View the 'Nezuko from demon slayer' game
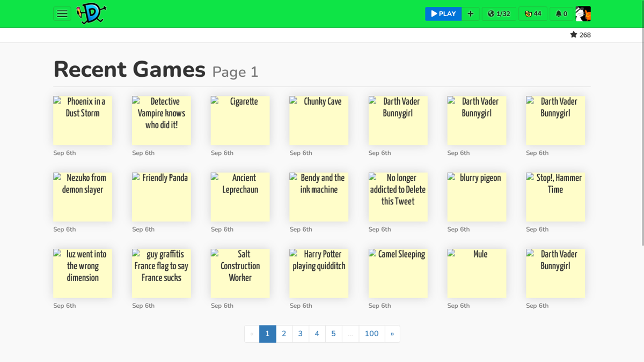Image resolution: width=644 pixels, height=362 pixels. click(x=83, y=196)
